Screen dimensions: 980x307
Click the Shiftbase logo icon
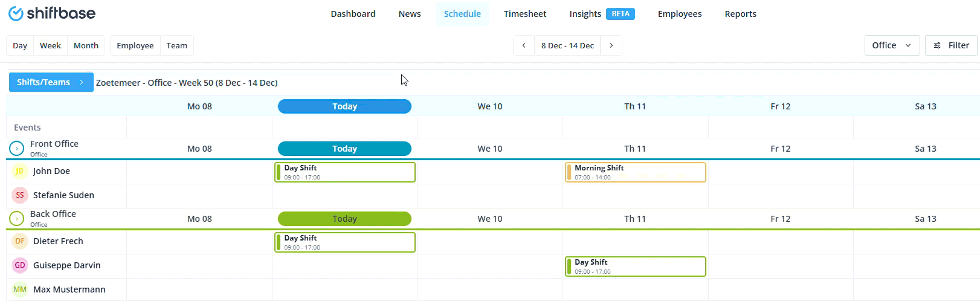tap(16, 13)
